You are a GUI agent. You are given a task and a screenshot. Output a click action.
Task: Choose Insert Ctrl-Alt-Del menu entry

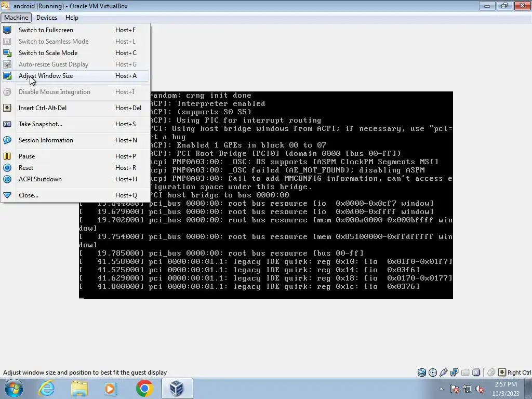75,108
